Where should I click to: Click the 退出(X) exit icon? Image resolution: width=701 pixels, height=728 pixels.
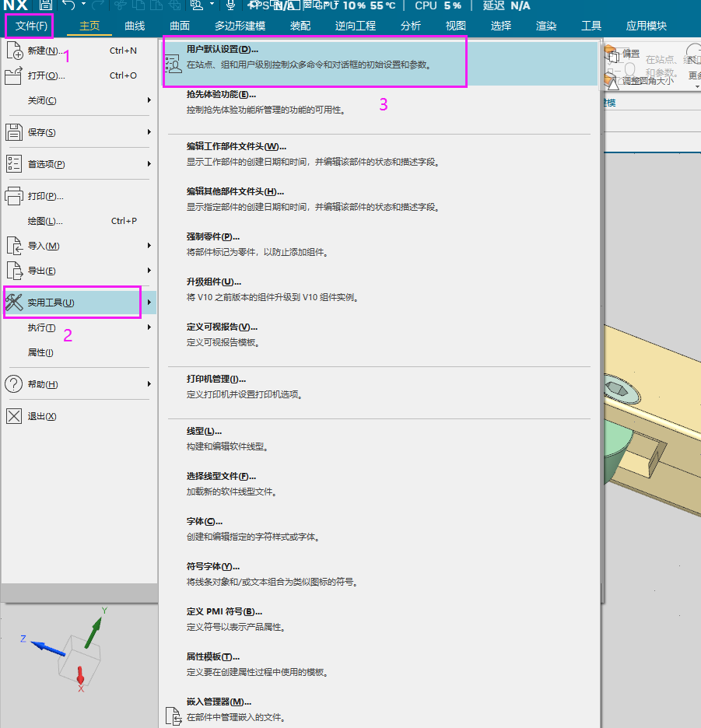coord(14,416)
